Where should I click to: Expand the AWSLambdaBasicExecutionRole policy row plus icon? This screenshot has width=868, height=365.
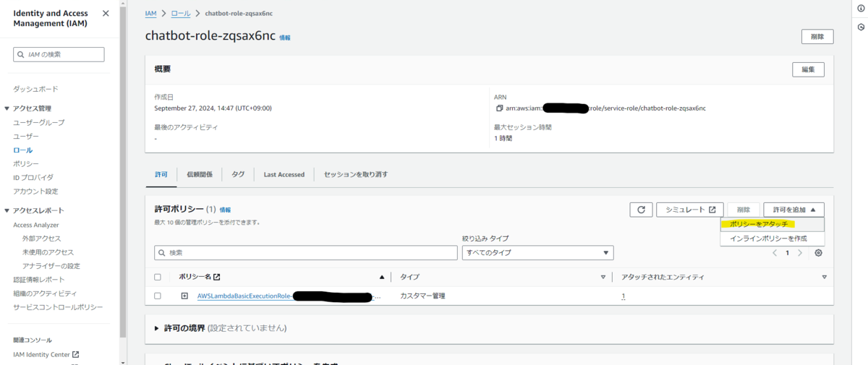(184, 296)
